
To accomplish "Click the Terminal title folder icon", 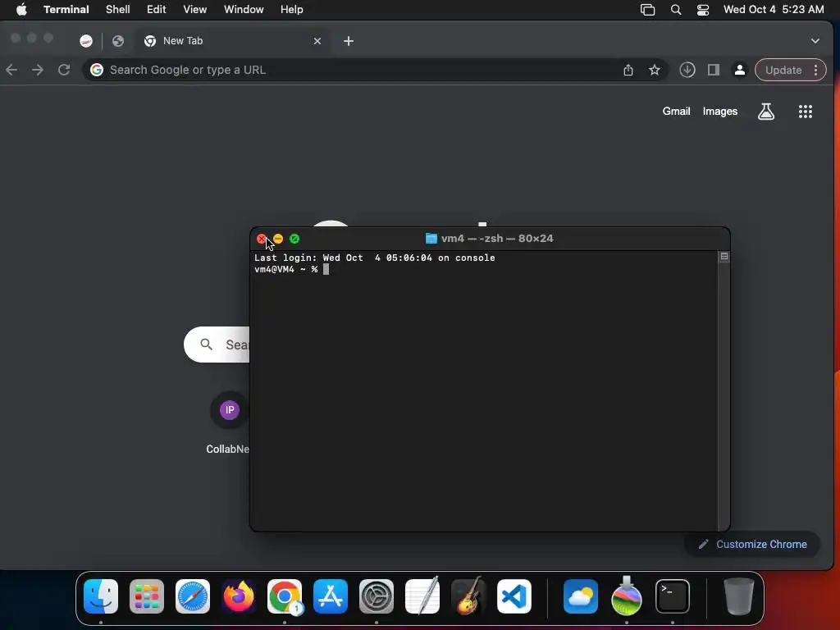I will 431,239.
